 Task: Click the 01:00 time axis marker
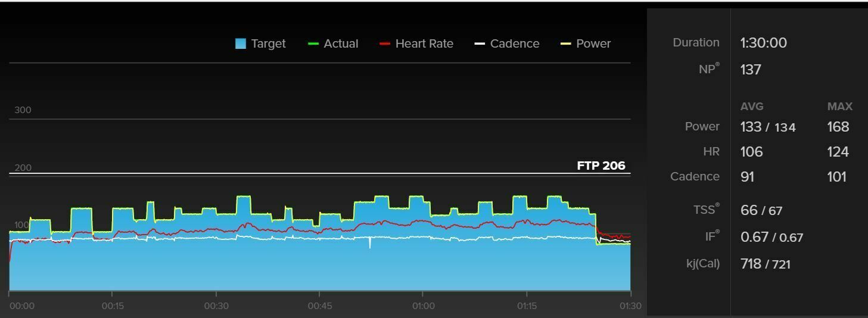[x=423, y=305]
